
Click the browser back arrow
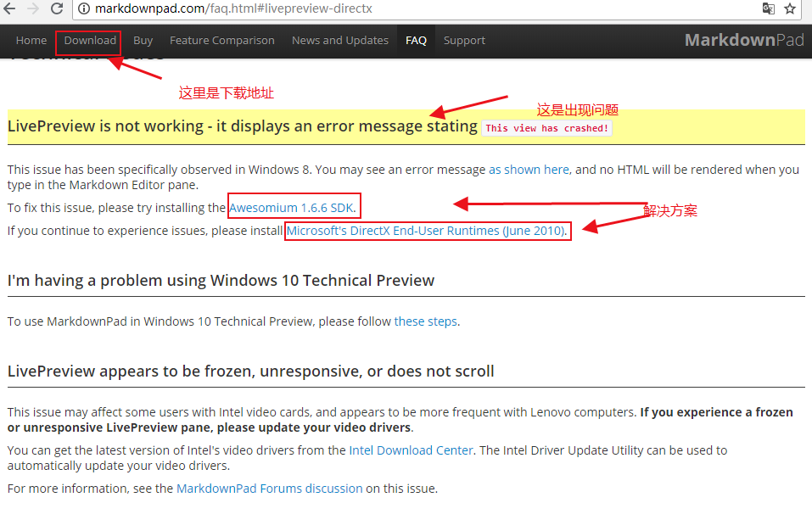point(9,8)
